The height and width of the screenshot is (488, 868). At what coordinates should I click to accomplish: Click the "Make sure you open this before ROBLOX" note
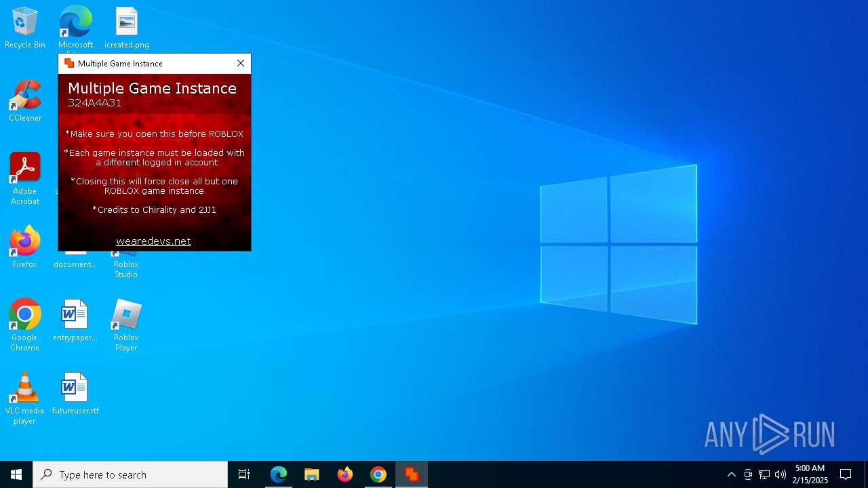pyautogui.click(x=154, y=134)
